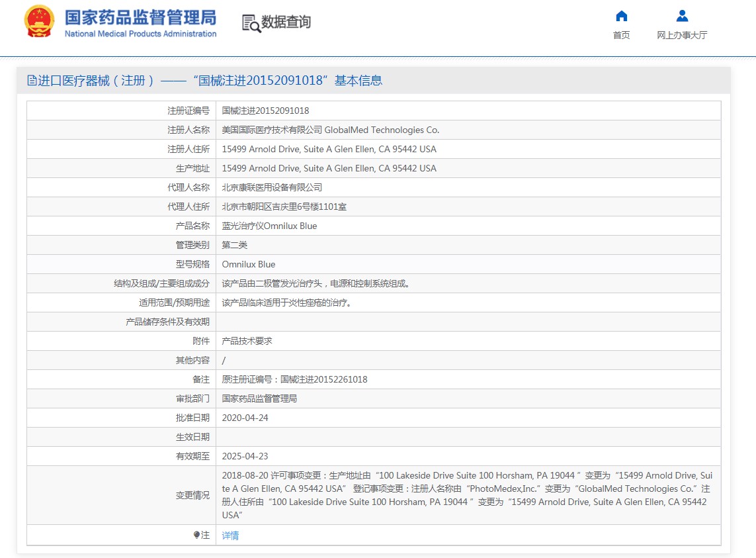756x558 pixels.
Task: Click the 生产地址 address value
Action: pyautogui.click(x=329, y=169)
